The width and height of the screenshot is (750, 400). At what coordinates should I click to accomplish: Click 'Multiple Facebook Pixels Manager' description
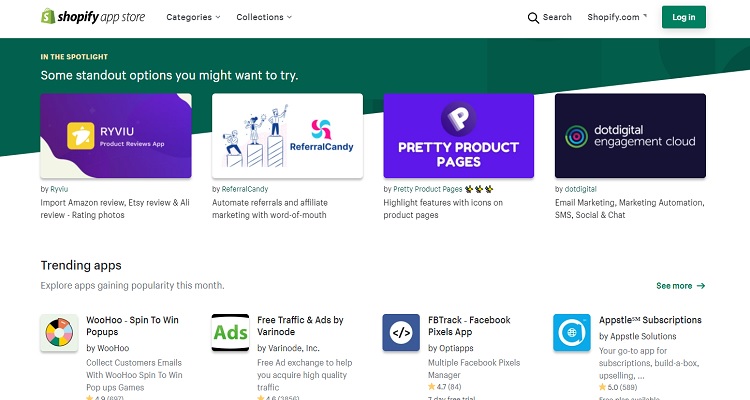click(474, 369)
